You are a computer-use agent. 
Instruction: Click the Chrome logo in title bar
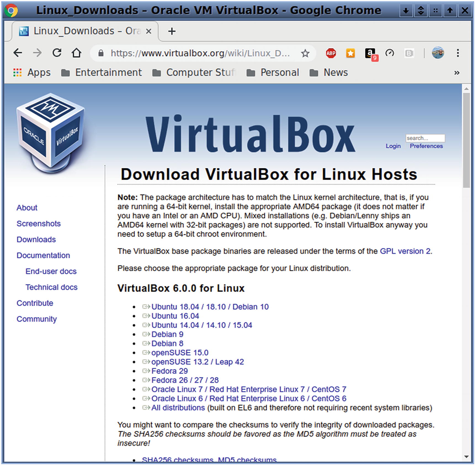point(11,10)
